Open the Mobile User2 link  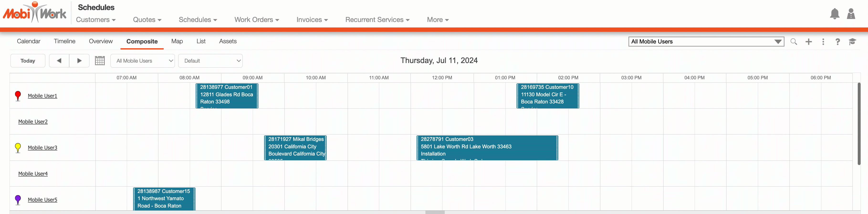click(x=33, y=122)
